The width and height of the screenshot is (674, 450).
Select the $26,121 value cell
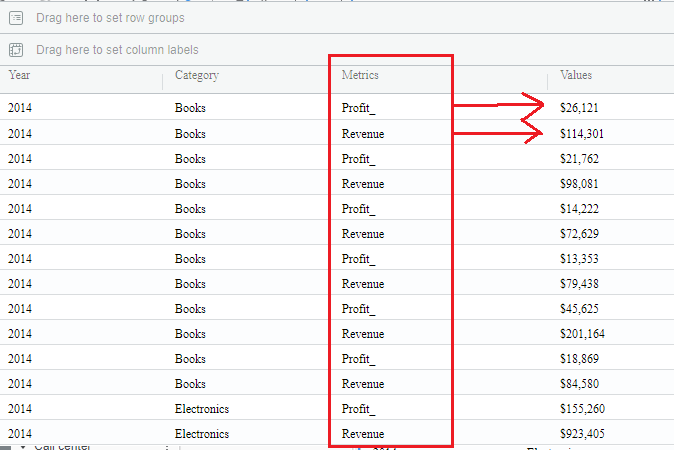[579, 107]
